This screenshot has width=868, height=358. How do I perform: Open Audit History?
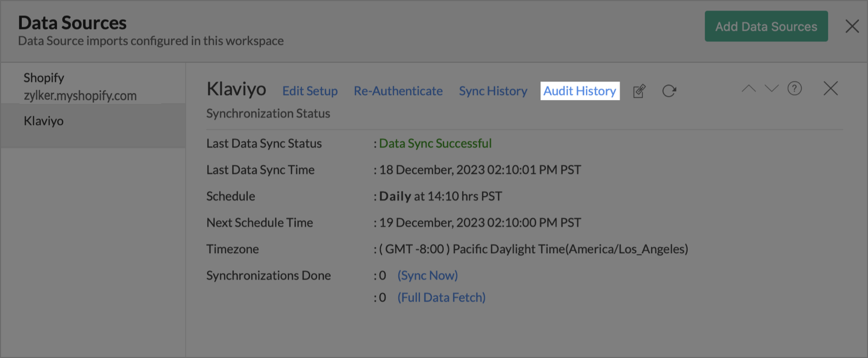point(580,91)
